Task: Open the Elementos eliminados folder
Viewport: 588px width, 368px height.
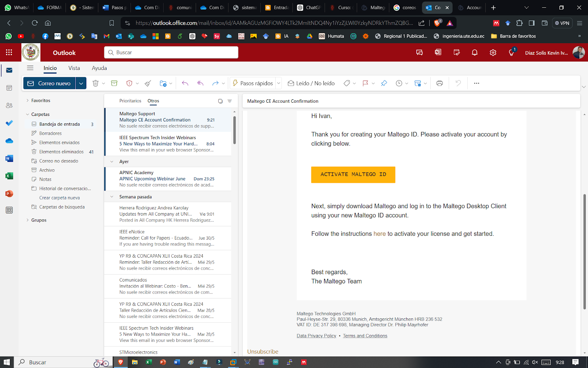Action: (x=61, y=152)
